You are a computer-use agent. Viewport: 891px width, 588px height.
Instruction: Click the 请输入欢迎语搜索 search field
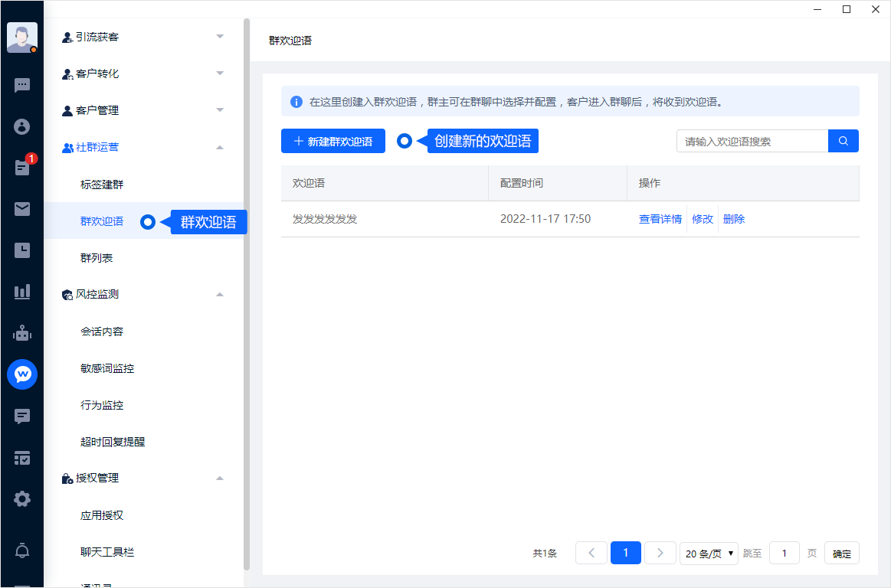(x=752, y=141)
